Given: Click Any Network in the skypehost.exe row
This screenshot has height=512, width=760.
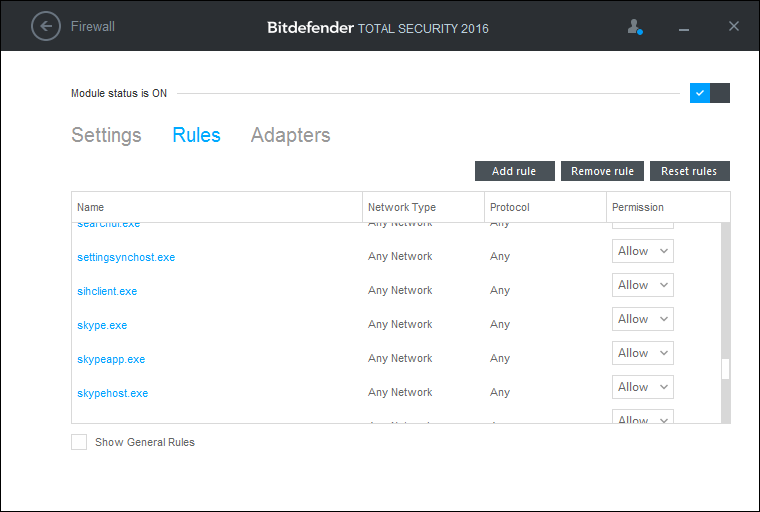Looking at the screenshot, I should click(400, 392).
